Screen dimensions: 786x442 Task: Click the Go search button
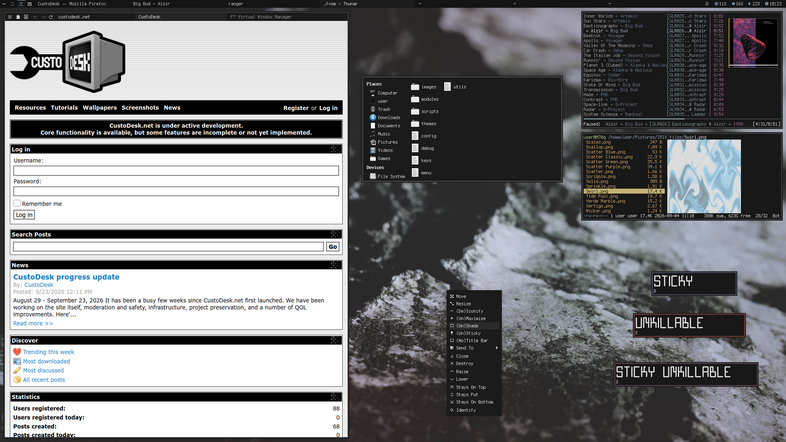[333, 247]
